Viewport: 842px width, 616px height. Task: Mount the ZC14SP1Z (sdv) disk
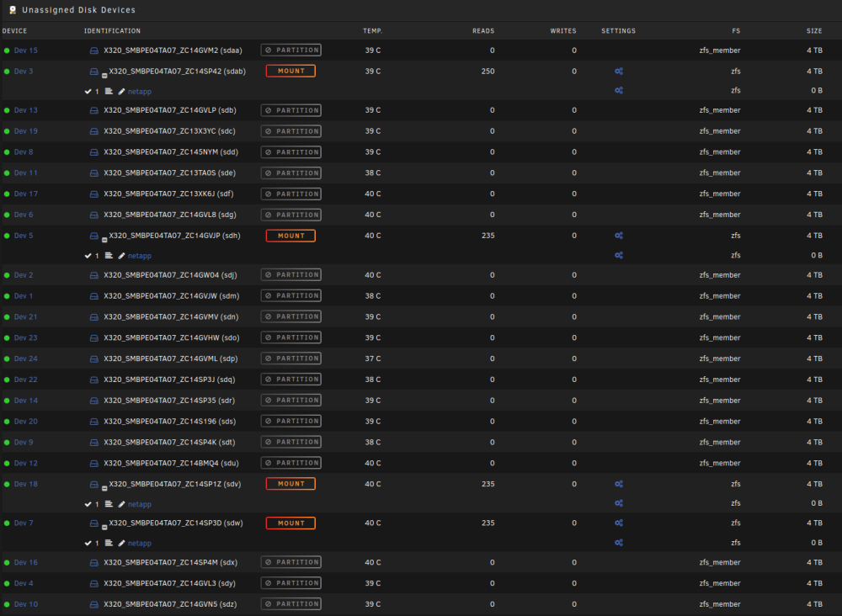(290, 484)
